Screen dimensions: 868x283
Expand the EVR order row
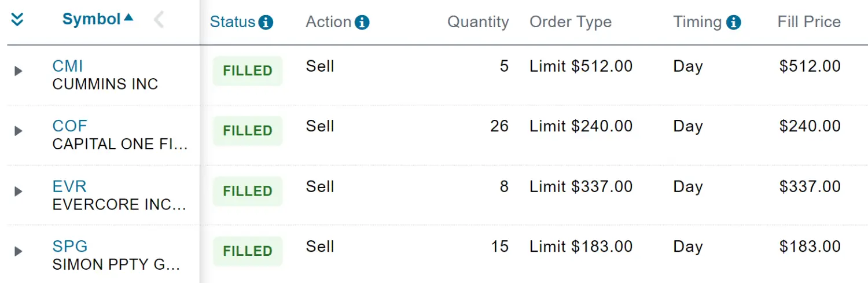(x=19, y=191)
